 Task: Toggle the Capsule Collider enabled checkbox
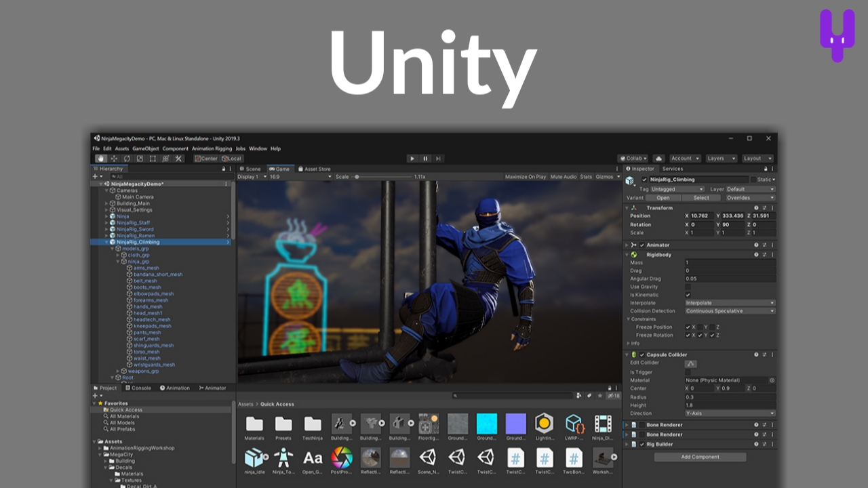pyautogui.click(x=642, y=354)
